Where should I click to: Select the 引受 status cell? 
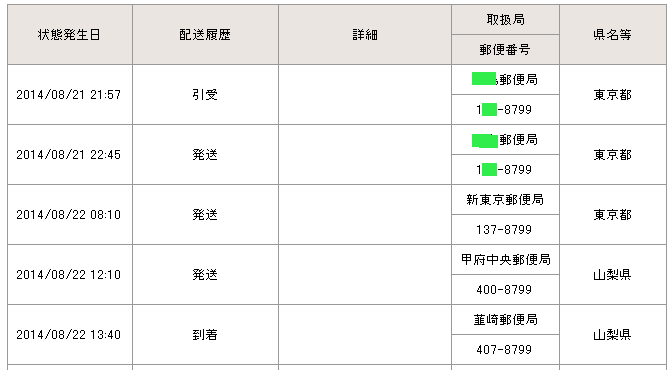point(205,95)
